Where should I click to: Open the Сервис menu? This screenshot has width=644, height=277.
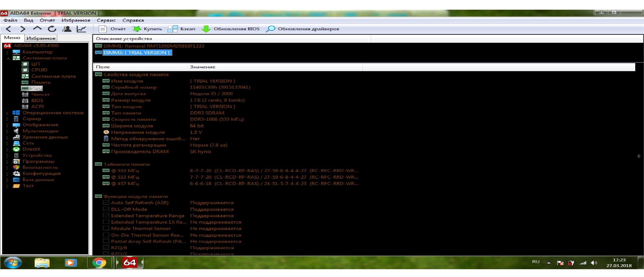[106, 21]
